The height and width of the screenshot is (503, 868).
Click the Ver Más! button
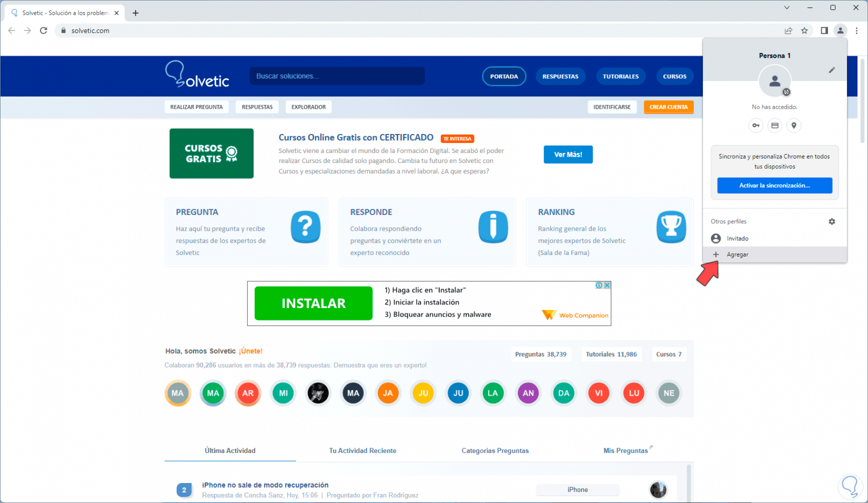click(x=568, y=155)
